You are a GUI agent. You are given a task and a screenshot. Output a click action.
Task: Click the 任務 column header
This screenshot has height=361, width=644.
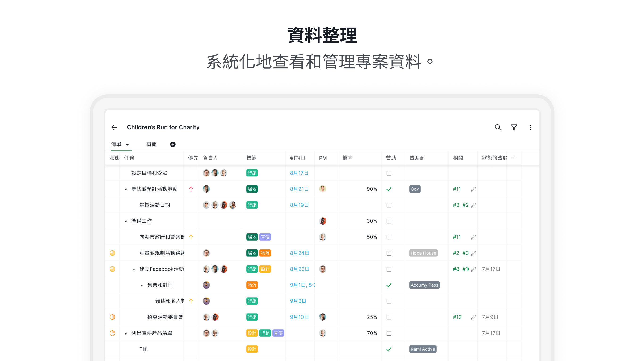[x=129, y=158]
